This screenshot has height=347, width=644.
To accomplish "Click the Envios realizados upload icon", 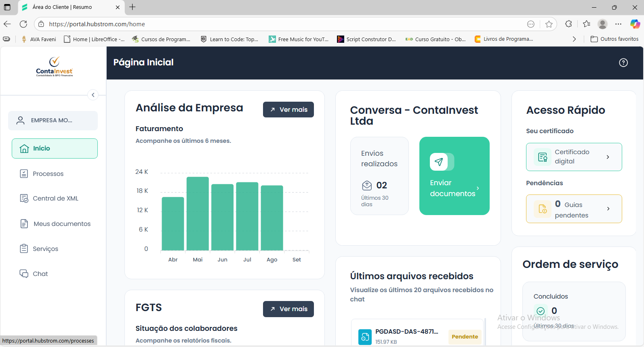I will coord(367,186).
